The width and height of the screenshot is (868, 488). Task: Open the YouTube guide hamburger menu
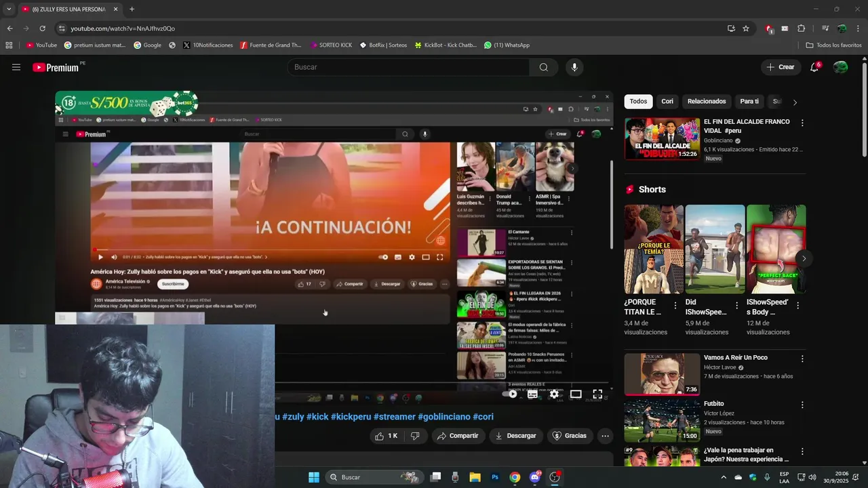16,67
